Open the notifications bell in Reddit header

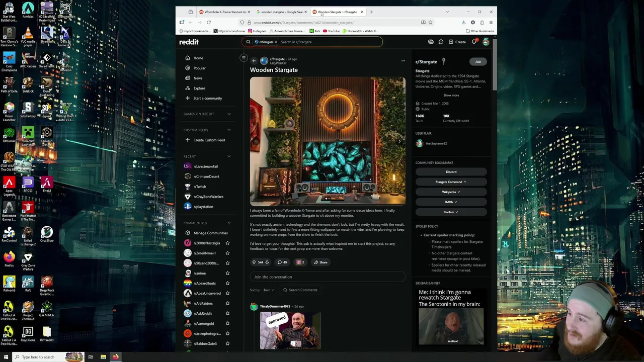474,42
